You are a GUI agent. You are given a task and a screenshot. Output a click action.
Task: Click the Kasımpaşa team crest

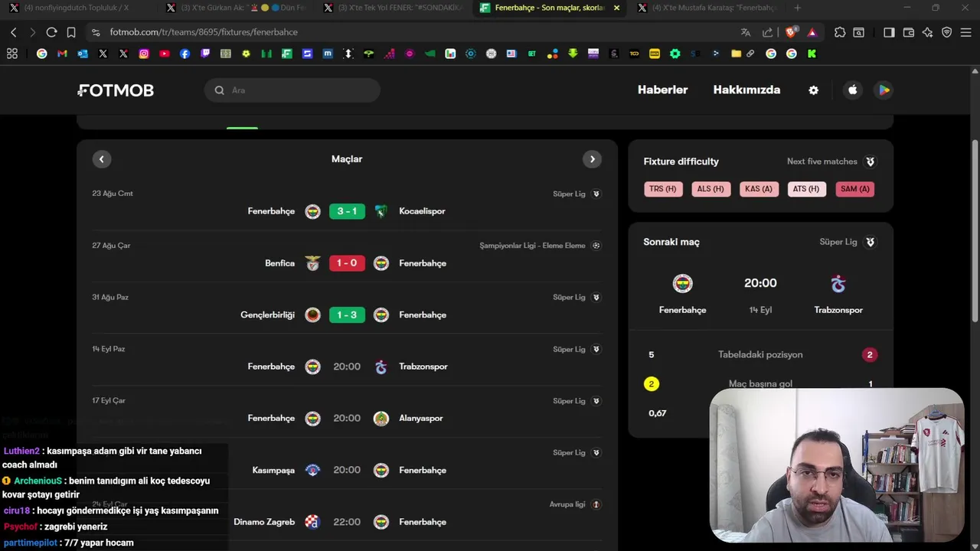[x=312, y=470]
